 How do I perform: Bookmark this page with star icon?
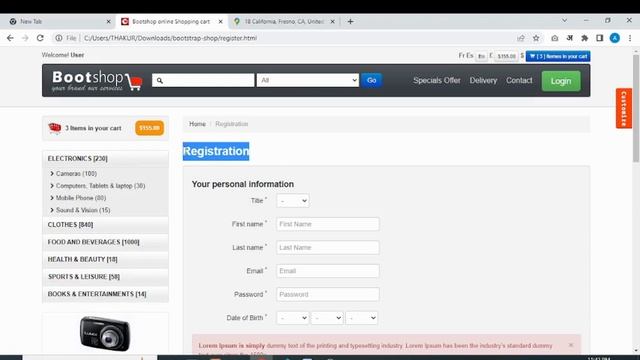click(536, 38)
